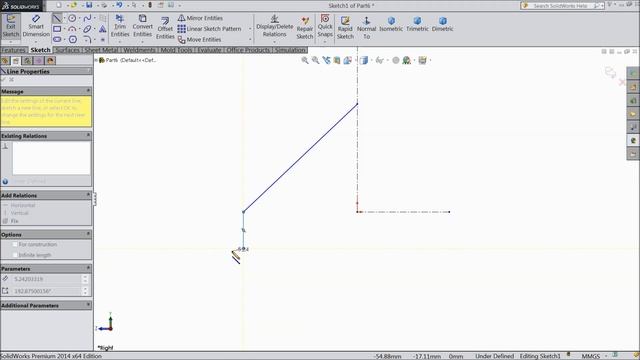Switch to Dimetric view

coord(442,24)
